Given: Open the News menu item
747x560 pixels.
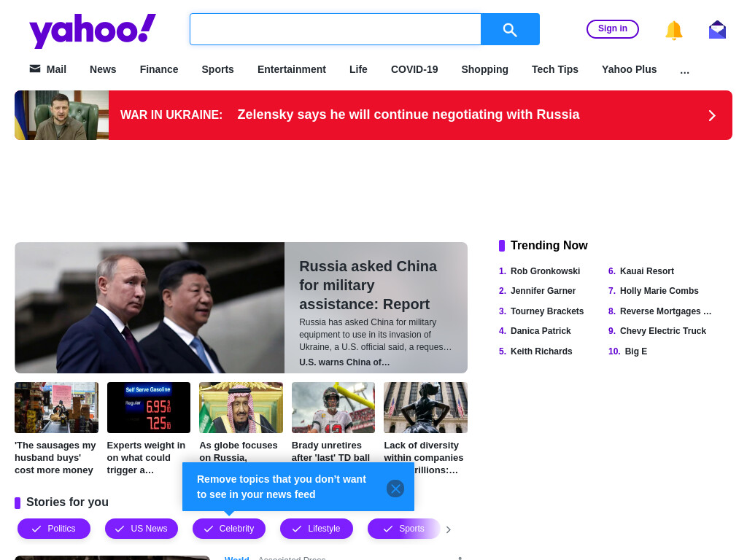Looking at the screenshot, I should (x=103, y=69).
